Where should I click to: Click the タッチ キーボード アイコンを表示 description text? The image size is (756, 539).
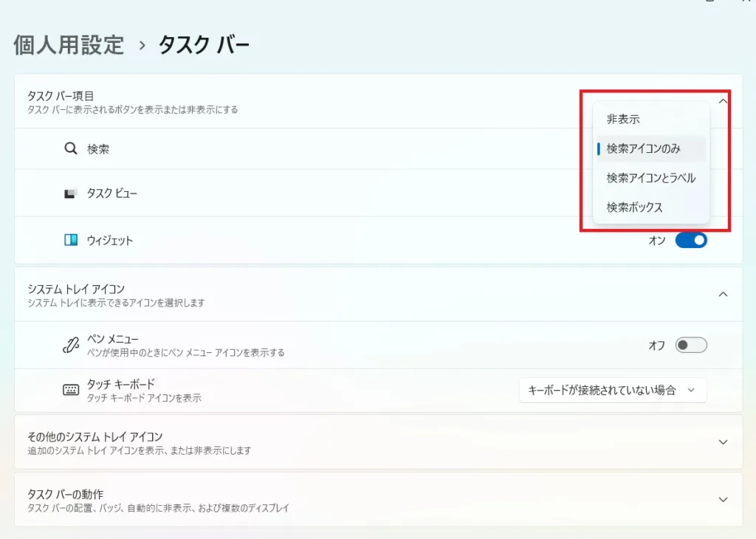pos(144,398)
